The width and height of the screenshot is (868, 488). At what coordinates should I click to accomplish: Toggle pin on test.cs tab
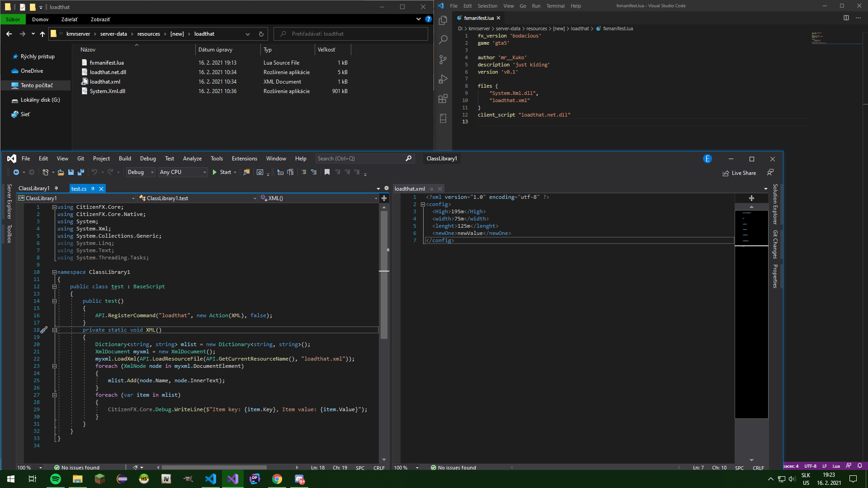93,189
